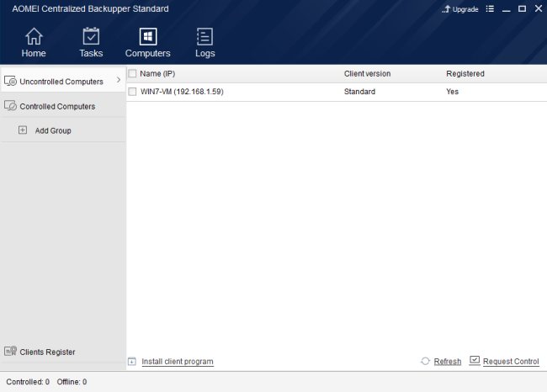
Task: Click the Request Control checkmark icon
Action: (475, 360)
